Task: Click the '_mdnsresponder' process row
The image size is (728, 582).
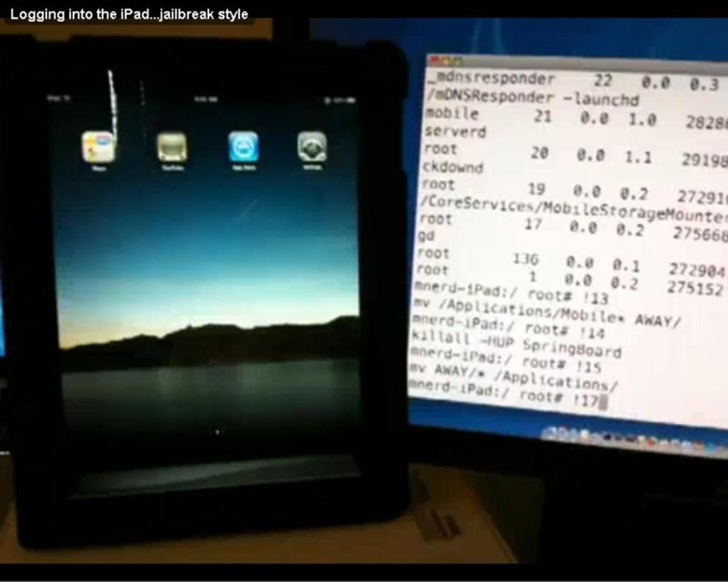Action: [491, 79]
